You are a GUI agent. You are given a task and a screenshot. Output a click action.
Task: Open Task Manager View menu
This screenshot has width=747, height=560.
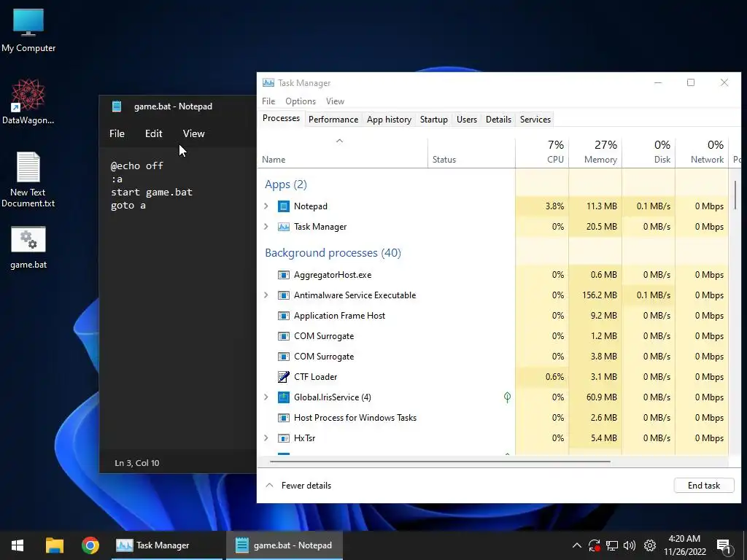[x=335, y=101]
